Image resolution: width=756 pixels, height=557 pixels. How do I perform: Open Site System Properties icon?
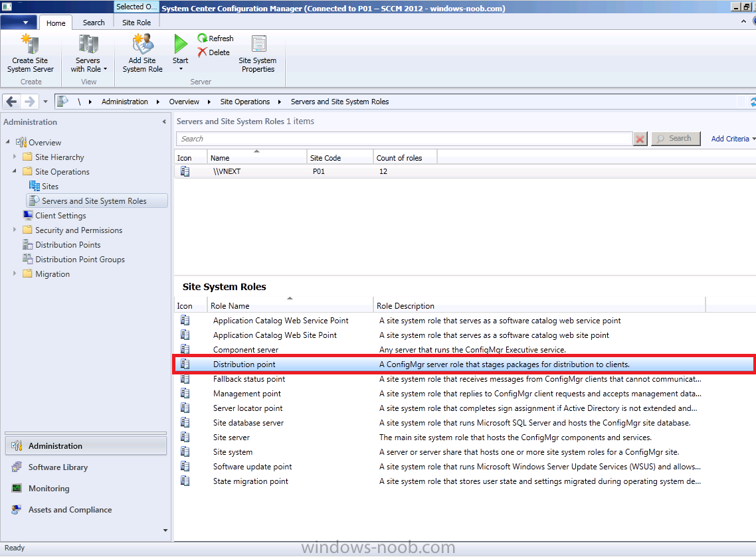(258, 44)
